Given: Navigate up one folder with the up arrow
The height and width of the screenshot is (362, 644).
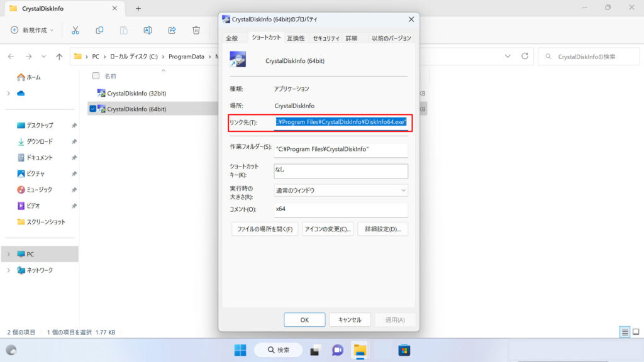Looking at the screenshot, I should point(60,57).
